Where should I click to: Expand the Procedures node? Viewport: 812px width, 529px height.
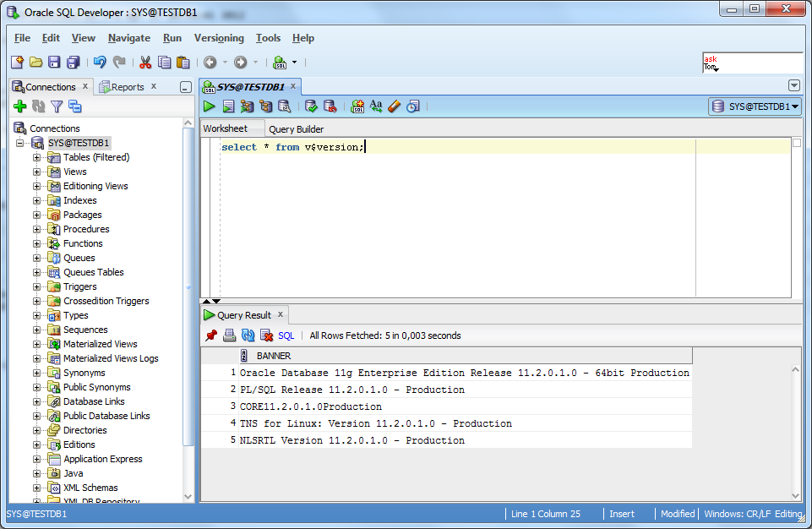tap(37, 229)
